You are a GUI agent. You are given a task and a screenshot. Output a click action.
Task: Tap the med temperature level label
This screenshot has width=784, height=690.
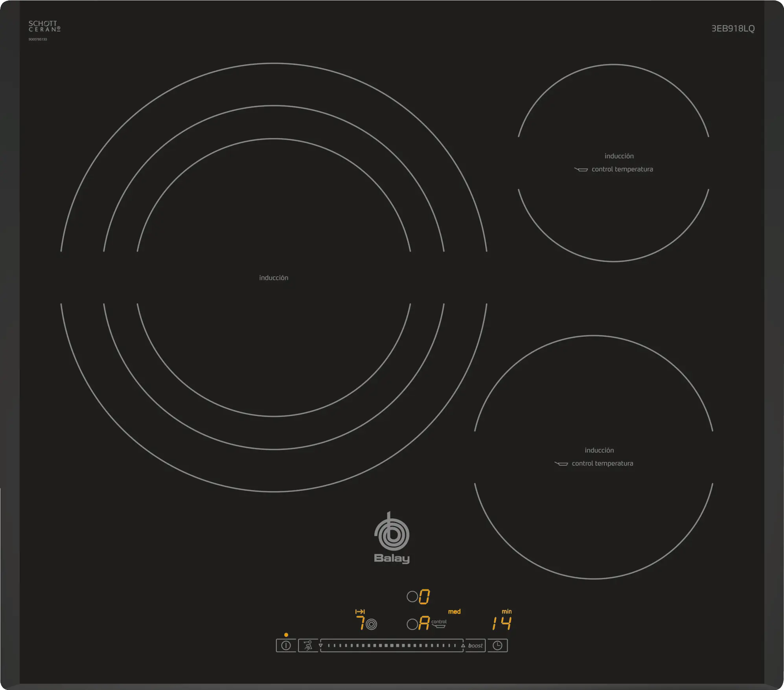454,611
